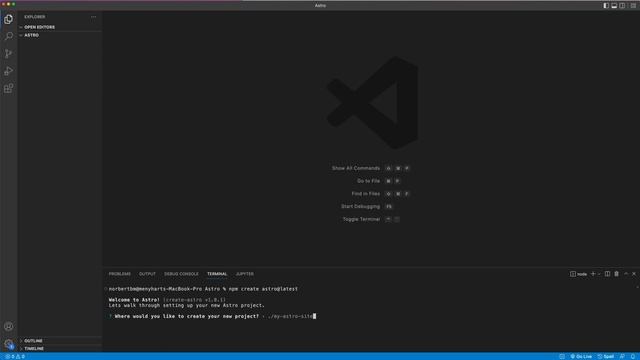Expand the Timeline section

60,349
